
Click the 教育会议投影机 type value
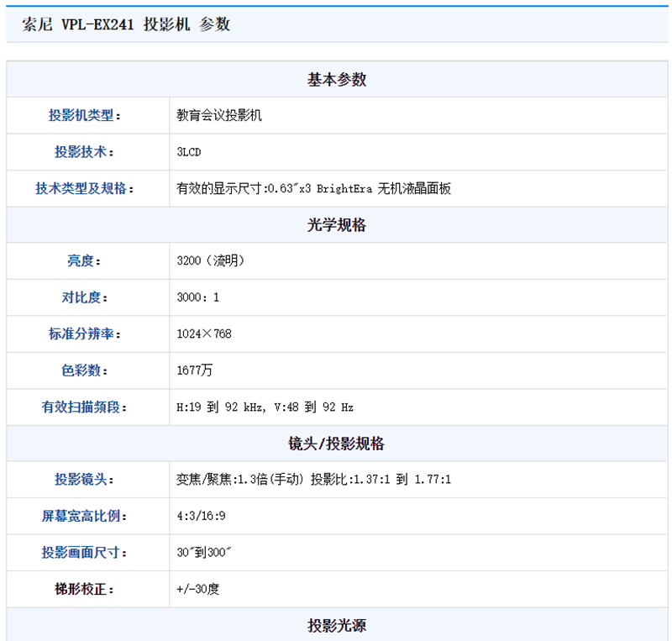point(219,116)
